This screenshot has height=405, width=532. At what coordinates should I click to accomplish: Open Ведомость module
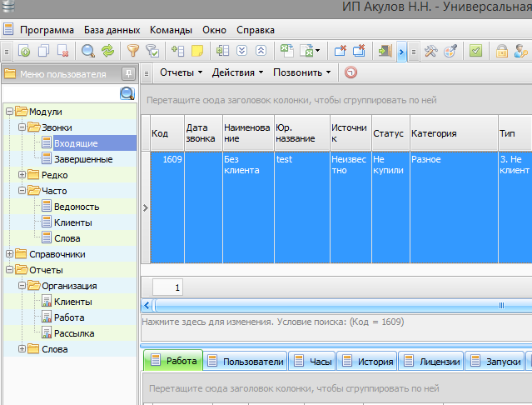tap(77, 207)
